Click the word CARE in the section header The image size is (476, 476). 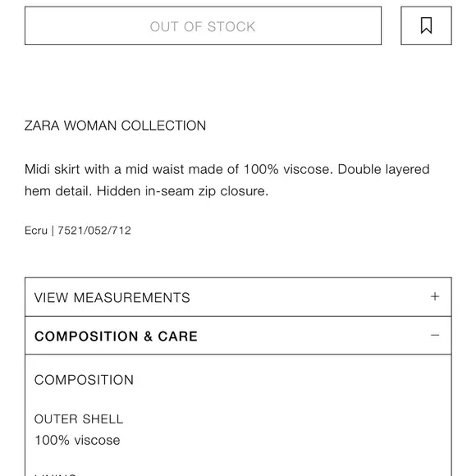(177, 336)
